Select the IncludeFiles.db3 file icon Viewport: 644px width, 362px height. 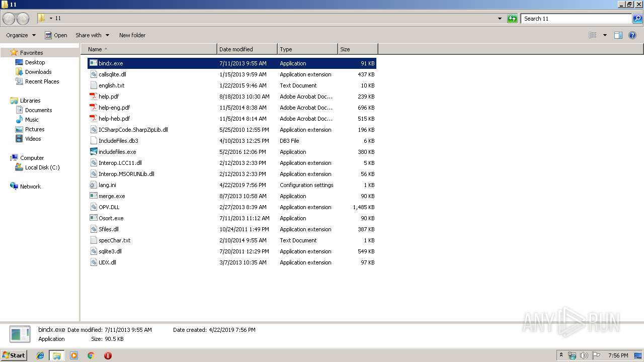tap(93, 141)
